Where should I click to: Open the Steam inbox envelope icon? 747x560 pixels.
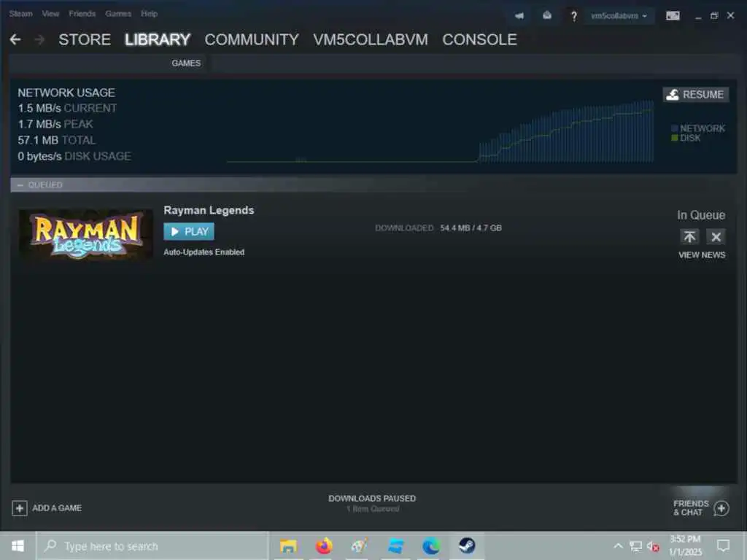[547, 16]
